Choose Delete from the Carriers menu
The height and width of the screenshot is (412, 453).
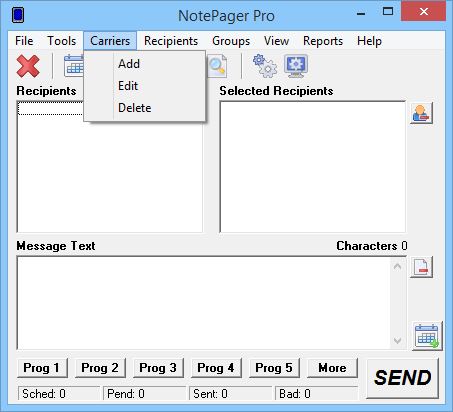coord(144,108)
